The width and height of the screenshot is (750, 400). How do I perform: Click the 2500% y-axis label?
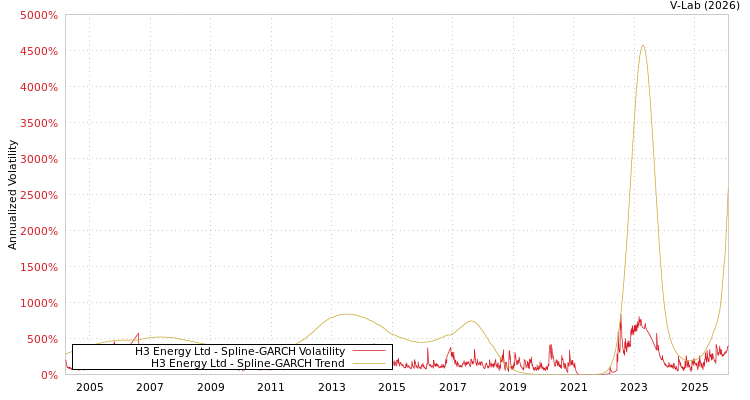[x=39, y=195]
